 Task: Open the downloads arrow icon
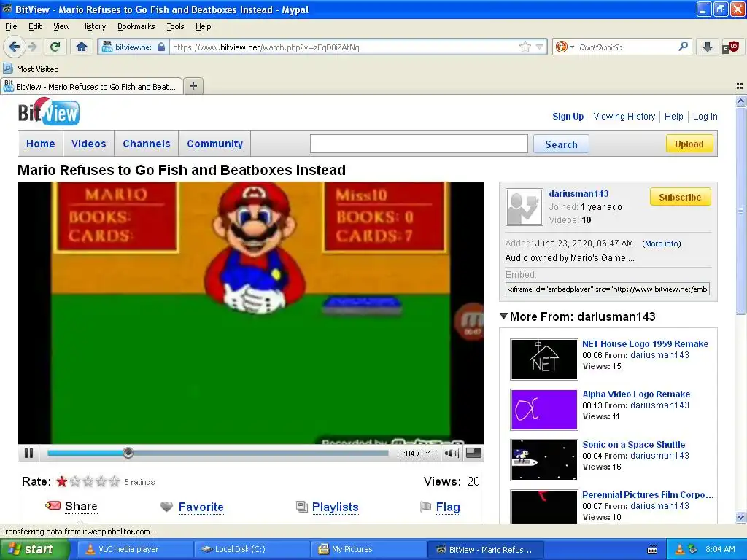coord(707,47)
